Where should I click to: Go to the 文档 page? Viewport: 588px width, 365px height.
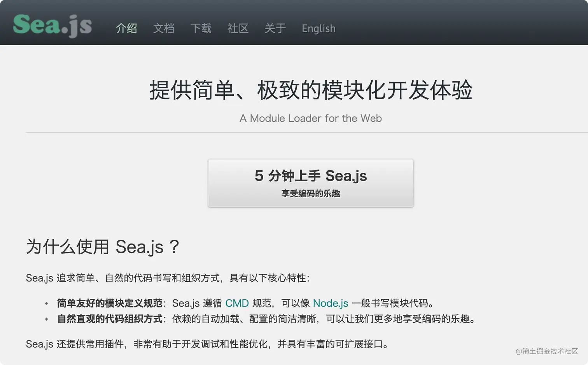point(164,28)
